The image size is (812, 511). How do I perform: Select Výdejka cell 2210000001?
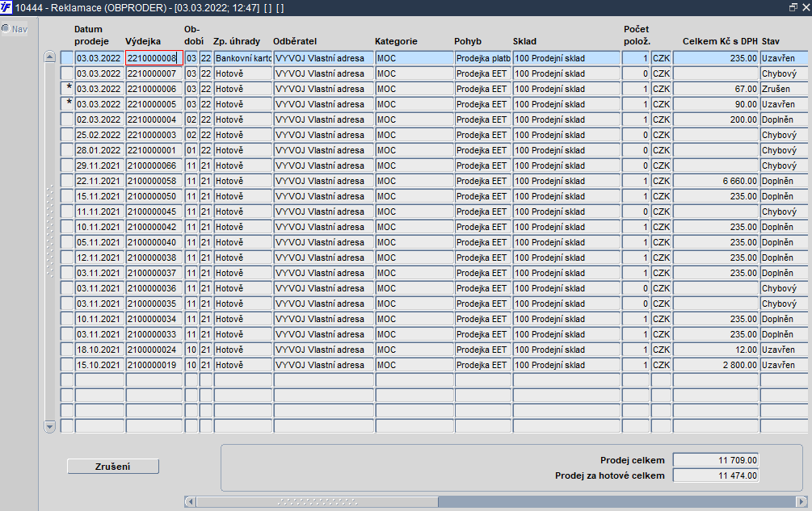click(x=154, y=150)
